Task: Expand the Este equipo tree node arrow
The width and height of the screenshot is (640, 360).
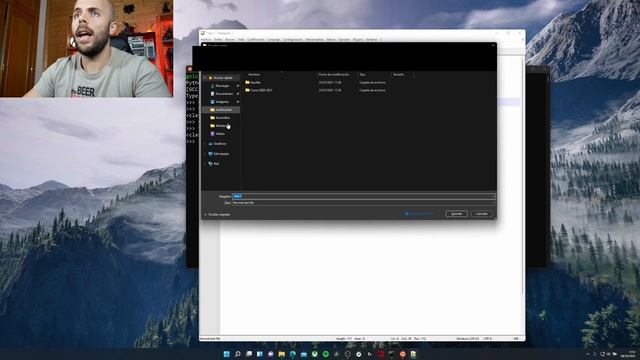Action: pos(205,154)
